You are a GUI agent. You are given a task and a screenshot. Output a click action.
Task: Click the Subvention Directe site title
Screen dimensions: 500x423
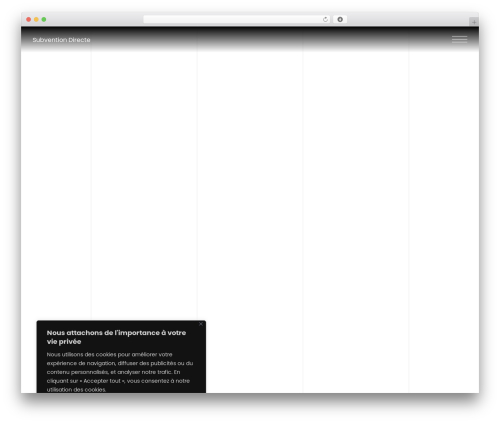click(61, 40)
